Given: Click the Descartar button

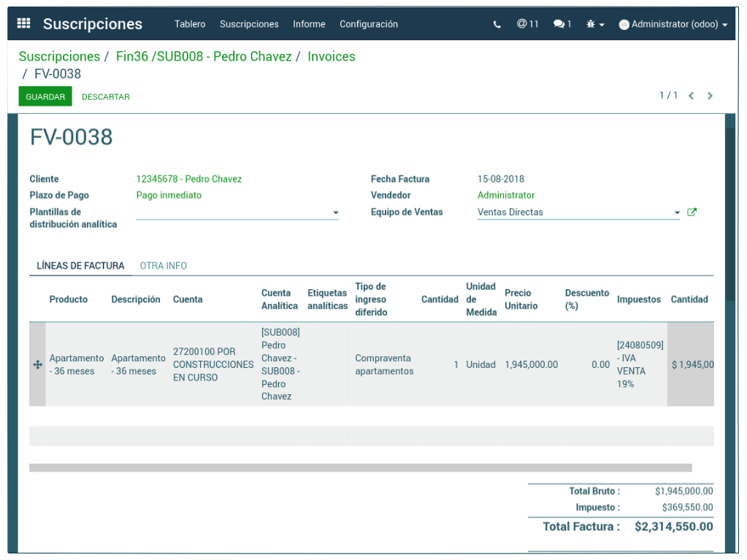Looking at the screenshot, I should coord(105,96).
